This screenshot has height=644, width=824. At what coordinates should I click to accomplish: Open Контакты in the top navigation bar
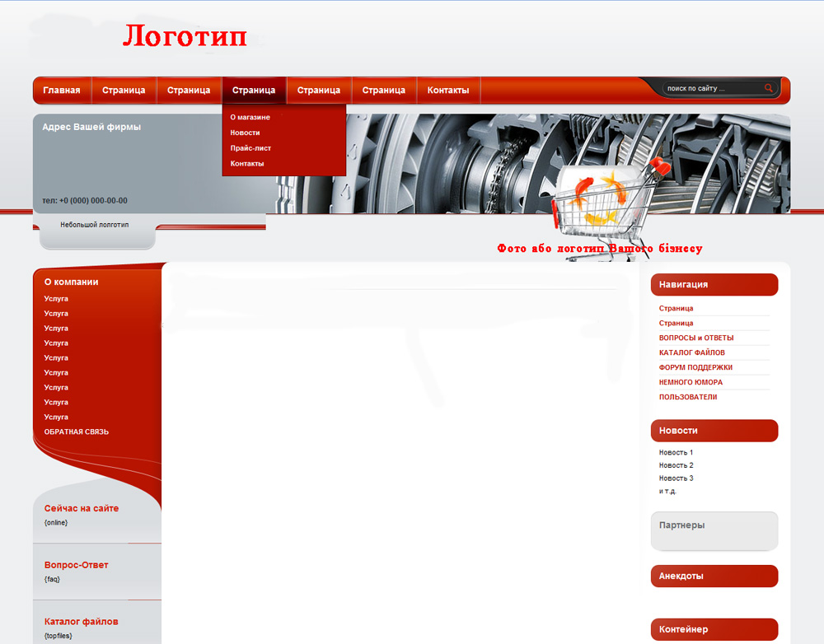point(448,91)
